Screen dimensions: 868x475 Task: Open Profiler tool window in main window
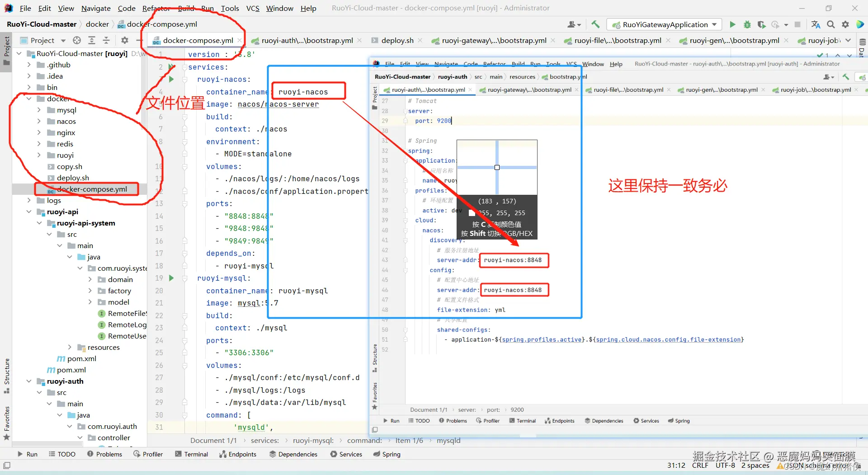point(148,454)
